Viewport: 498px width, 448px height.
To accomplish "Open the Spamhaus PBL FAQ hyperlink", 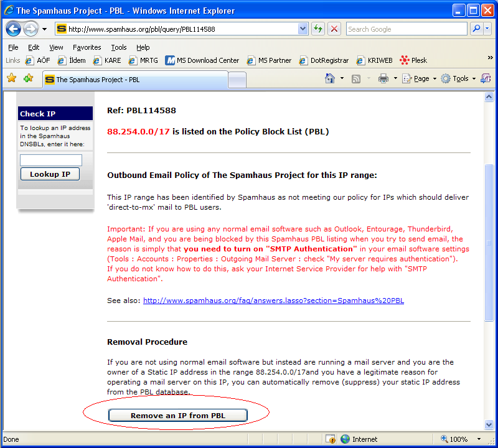I will tap(273, 301).
